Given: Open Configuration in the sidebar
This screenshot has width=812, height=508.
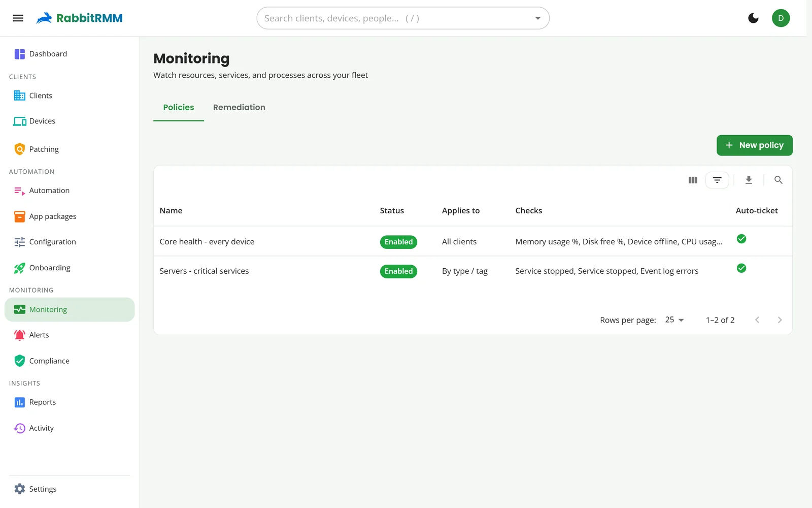Looking at the screenshot, I should tap(70, 242).
